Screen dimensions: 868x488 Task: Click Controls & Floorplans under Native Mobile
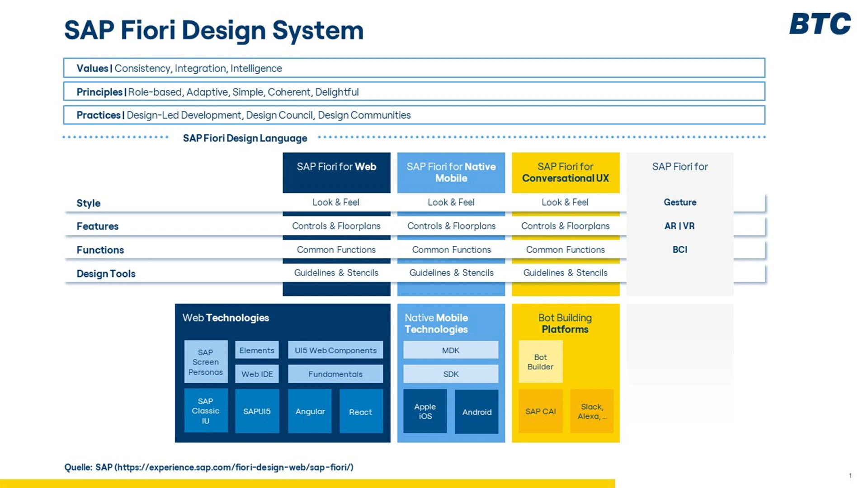[451, 225]
